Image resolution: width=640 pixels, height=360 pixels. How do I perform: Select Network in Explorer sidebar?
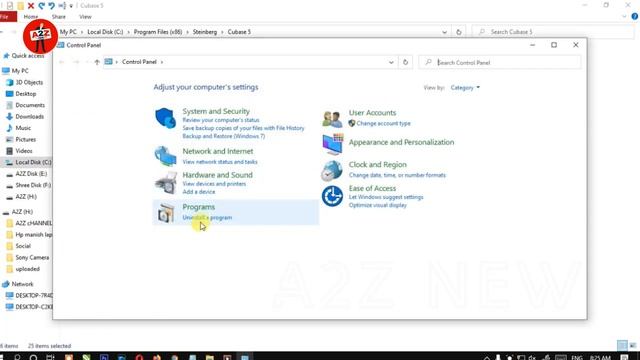point(22,284)
